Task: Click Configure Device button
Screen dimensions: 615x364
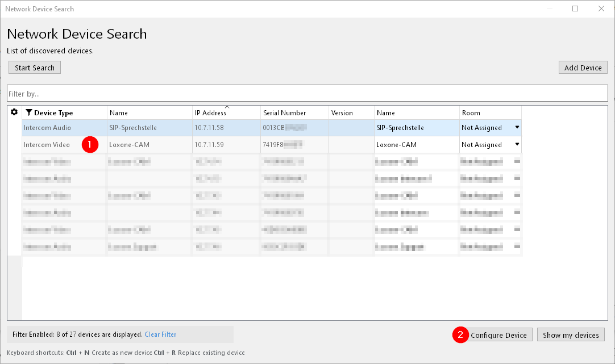Action: click(498, 335)
